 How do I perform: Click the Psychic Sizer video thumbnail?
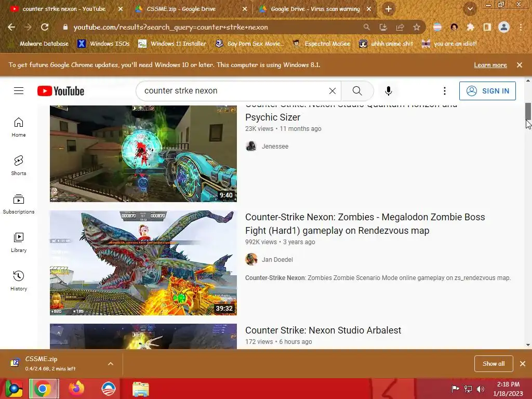tap(143, 154)
